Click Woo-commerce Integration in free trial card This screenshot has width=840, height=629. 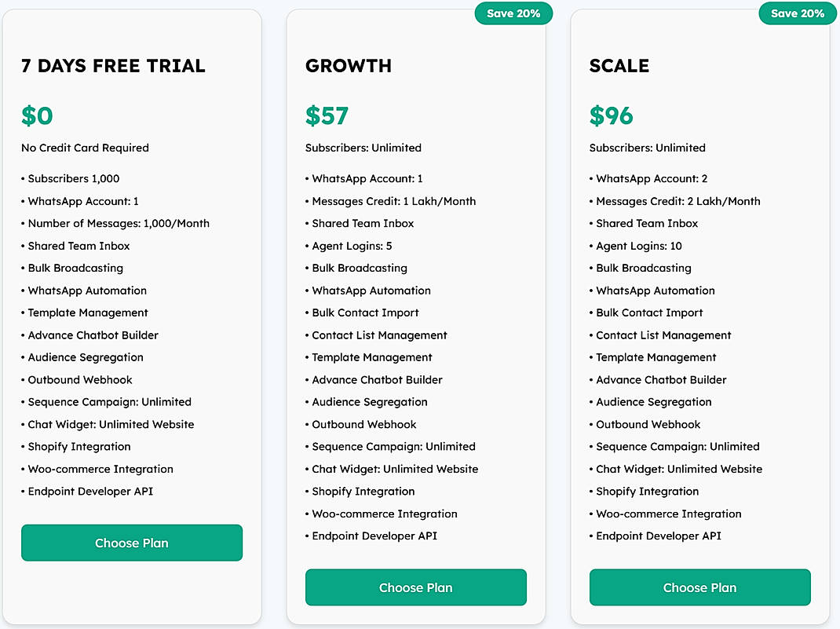(x=97, y=469)
